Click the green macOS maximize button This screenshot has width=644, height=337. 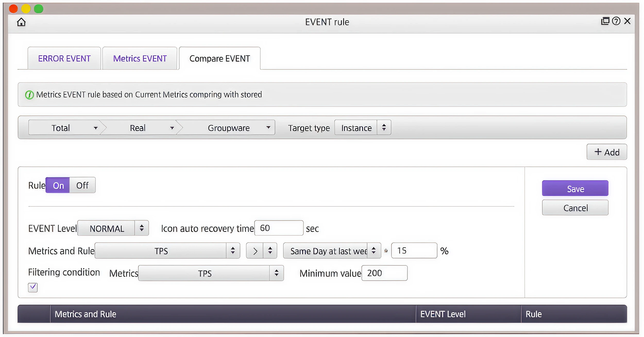coord(39,9)
